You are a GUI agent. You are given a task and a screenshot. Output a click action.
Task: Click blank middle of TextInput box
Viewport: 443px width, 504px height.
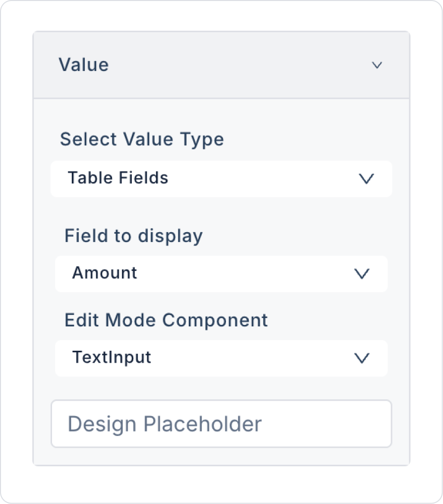coord(248,358)
